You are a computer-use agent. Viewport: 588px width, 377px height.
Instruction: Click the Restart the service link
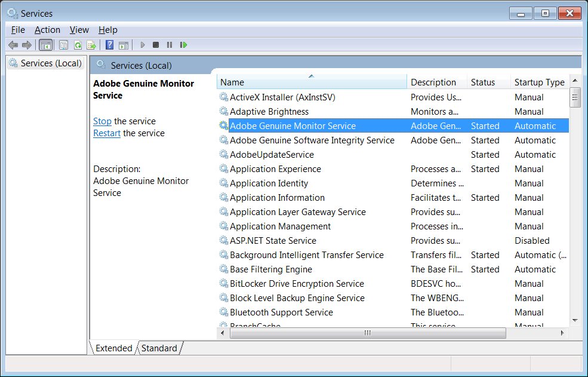click(107, 133)
